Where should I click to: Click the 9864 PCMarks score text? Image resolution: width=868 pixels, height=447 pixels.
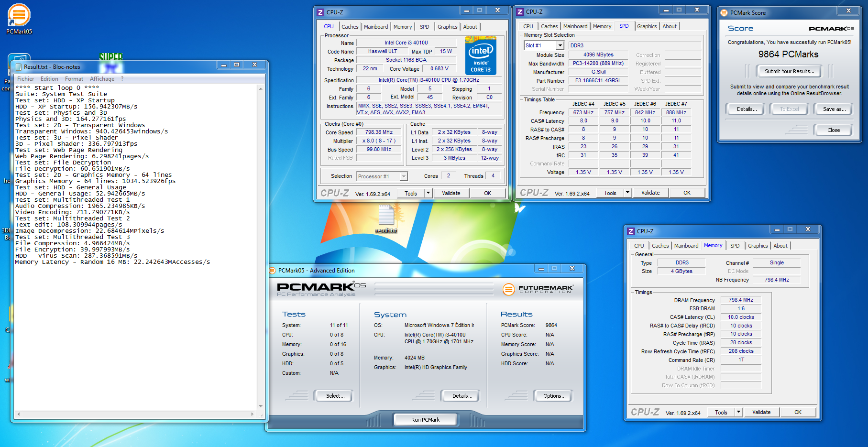788,55
